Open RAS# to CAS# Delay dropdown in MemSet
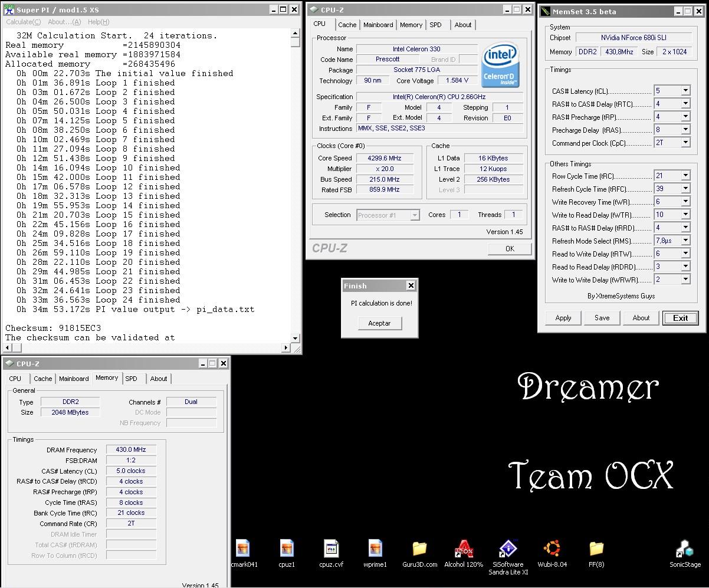The image size is (709, 588). tap(685, 104)
